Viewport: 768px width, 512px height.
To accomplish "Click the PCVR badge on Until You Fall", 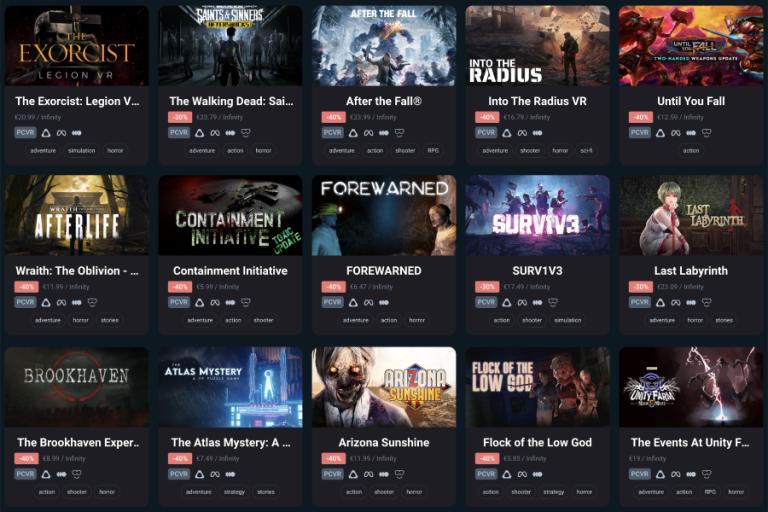I will [640, 132].
